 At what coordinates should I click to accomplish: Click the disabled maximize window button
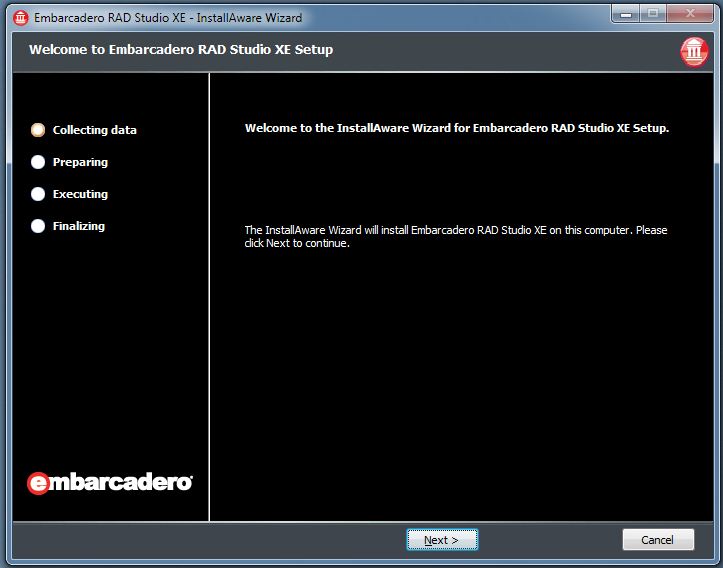(653, 14)
